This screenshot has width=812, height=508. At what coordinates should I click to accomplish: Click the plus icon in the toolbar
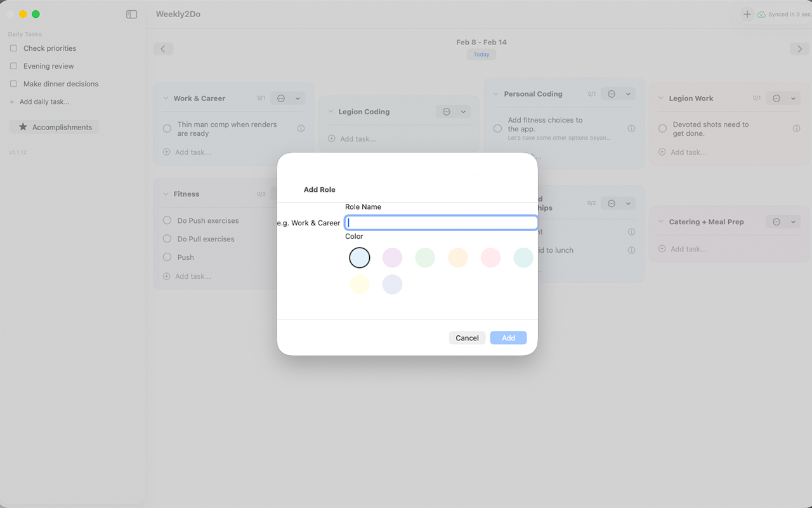[747, 14]
